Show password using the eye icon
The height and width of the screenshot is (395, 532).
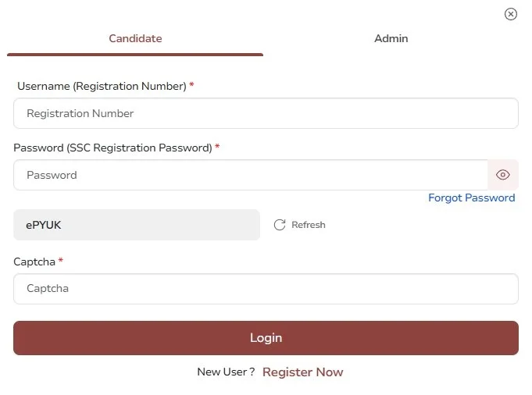[x=503, y=175]
